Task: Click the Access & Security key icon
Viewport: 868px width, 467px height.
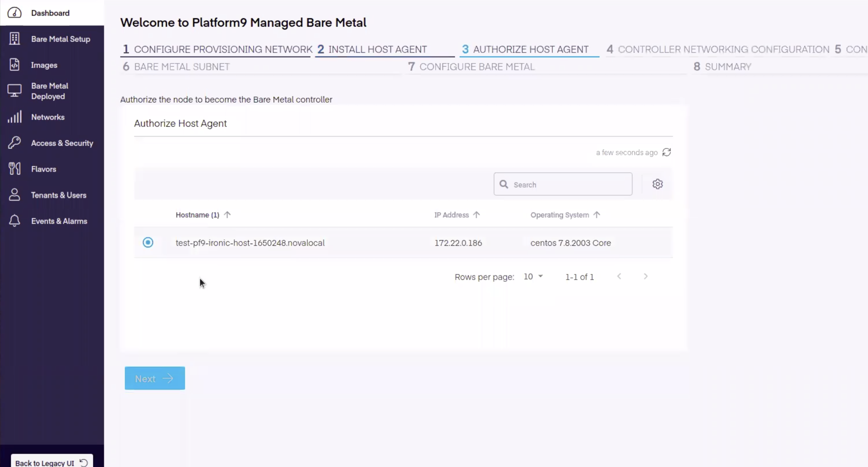Action: 15,143
